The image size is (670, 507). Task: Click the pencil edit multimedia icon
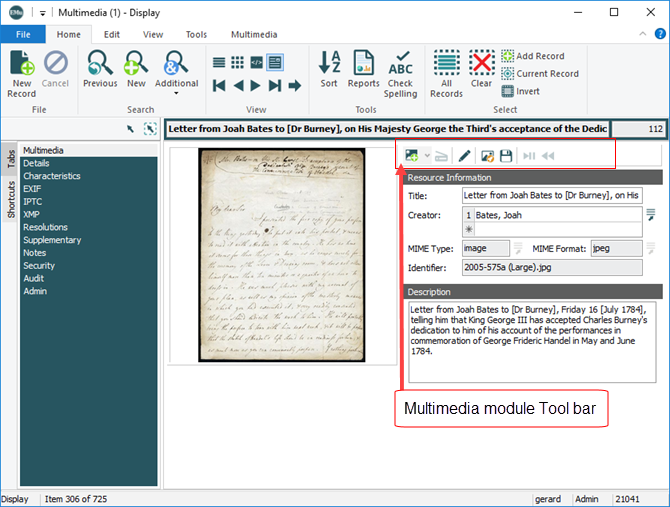coord(464,156)
